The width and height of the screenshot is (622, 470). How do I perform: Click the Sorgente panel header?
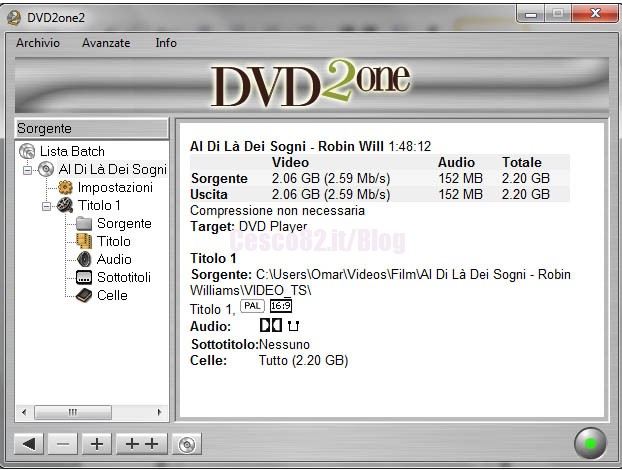92,129
